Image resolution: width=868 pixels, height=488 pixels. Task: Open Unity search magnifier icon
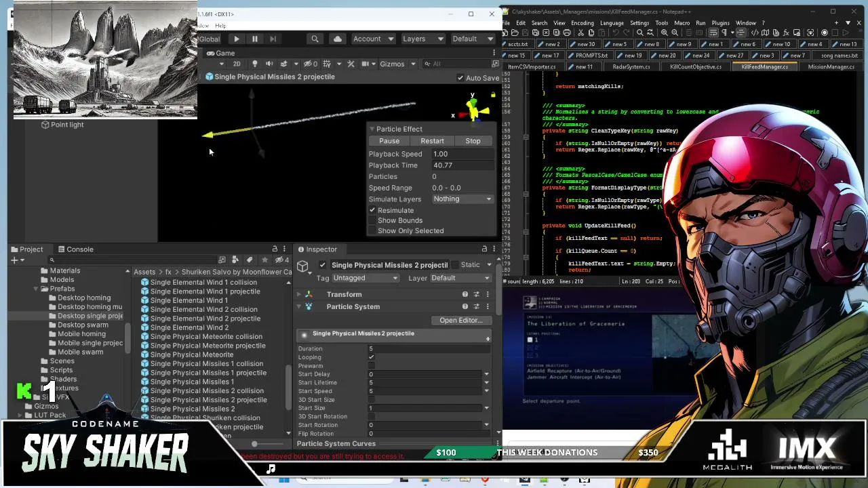315,39
